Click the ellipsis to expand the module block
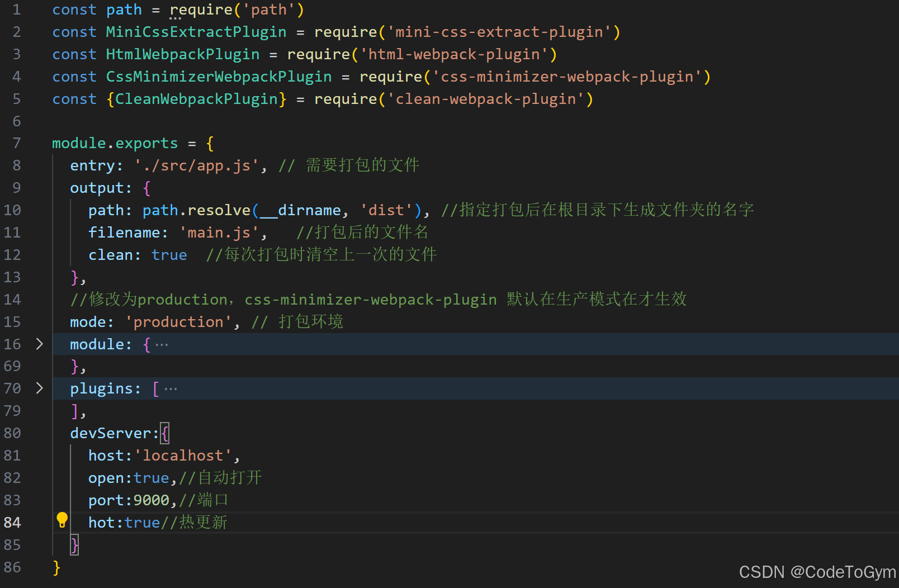 [162, 344]
